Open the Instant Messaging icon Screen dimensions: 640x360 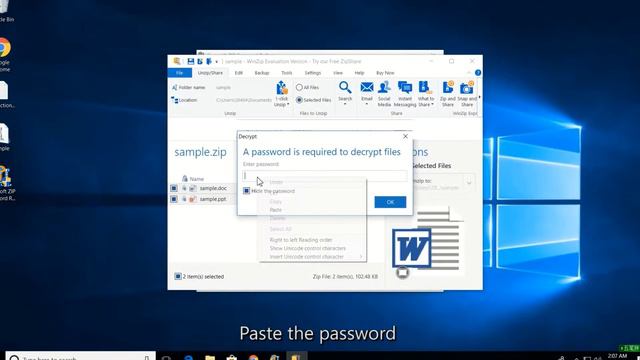[405, 87]
